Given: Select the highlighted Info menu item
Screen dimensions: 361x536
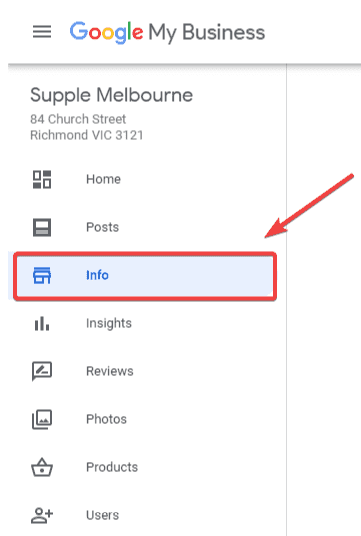Looking at the screenshot, I should 145,276.
